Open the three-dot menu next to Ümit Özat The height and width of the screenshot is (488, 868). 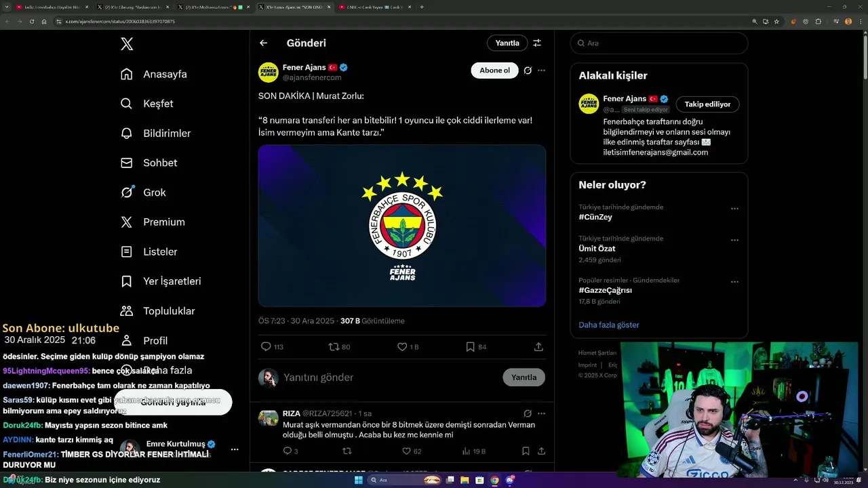tap(734, 240)
